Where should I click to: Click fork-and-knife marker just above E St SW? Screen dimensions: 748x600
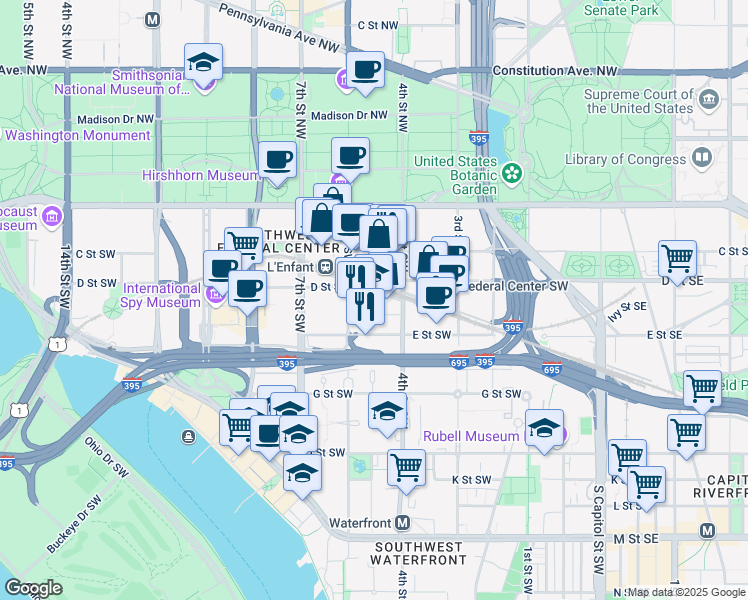tap(365, 308)
